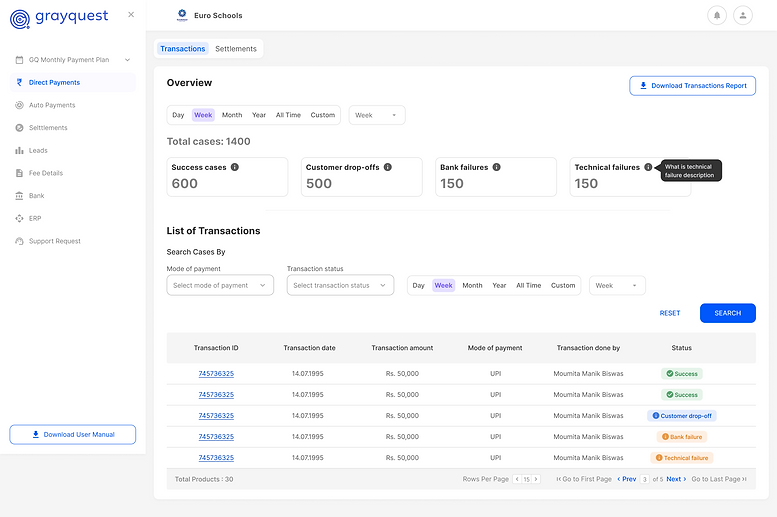The height and width of the screenshot is (517, 777).
Task: Click the Customer drop-off status badge
Action: click(682, 416)
